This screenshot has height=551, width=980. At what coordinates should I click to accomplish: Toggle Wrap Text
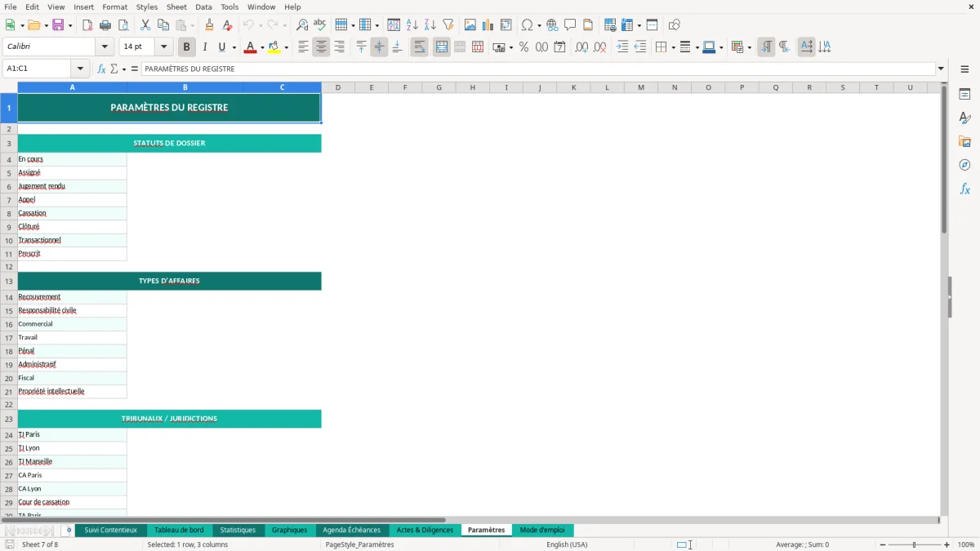click(420, 47)
